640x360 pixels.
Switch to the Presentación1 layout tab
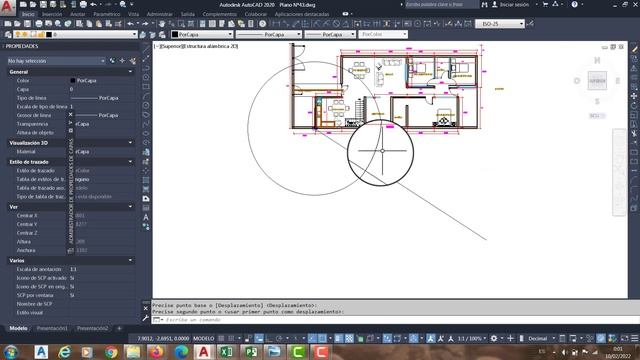point(52,328)
